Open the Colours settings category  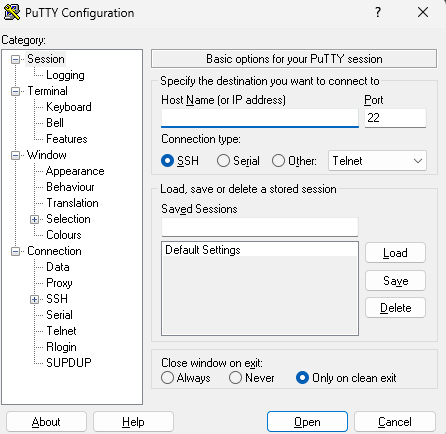click(64, 235)
